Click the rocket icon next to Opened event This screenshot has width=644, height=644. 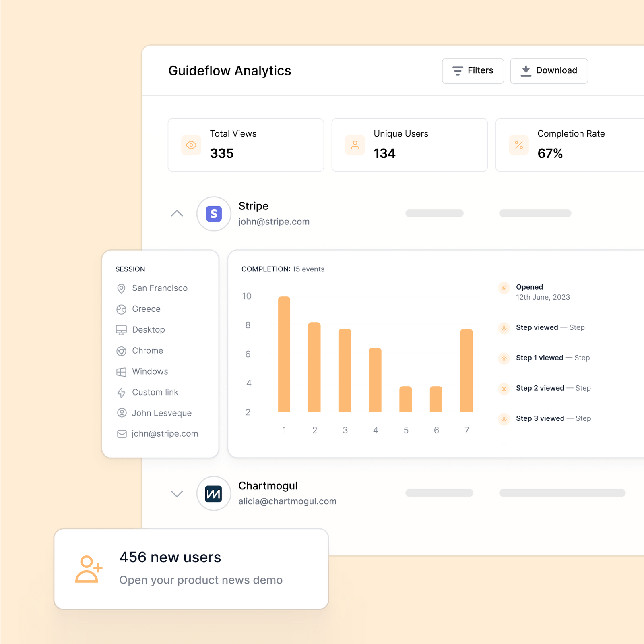[x=504, y=288]
